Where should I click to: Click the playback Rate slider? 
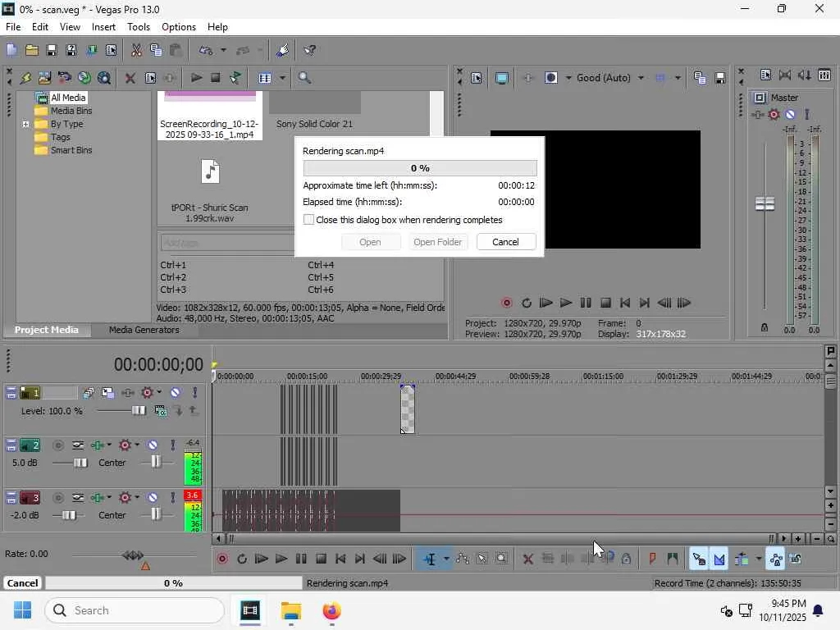[x=134, y=555]
